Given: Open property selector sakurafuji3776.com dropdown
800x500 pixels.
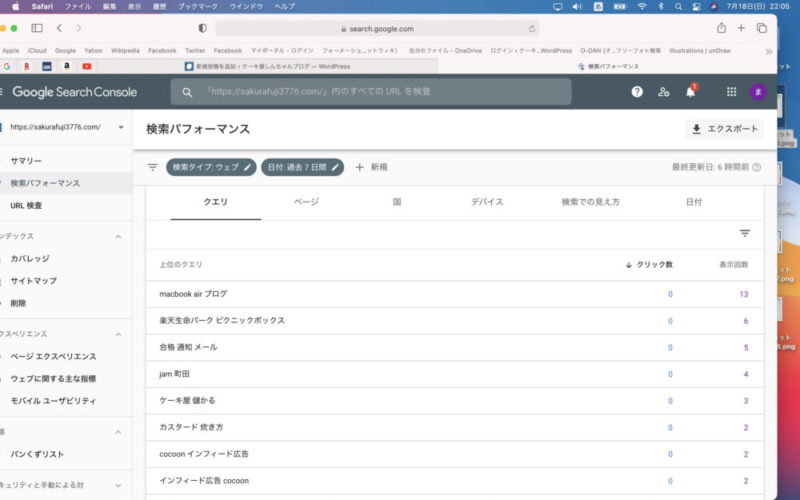Looking at the screenshot, I should (121, 127).
